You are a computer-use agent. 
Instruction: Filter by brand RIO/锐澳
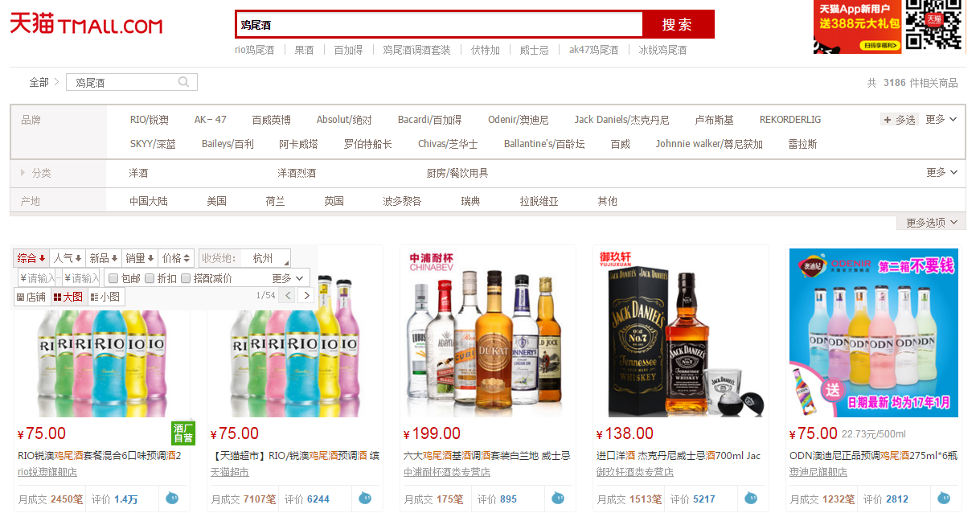click(x=150, y=120)
